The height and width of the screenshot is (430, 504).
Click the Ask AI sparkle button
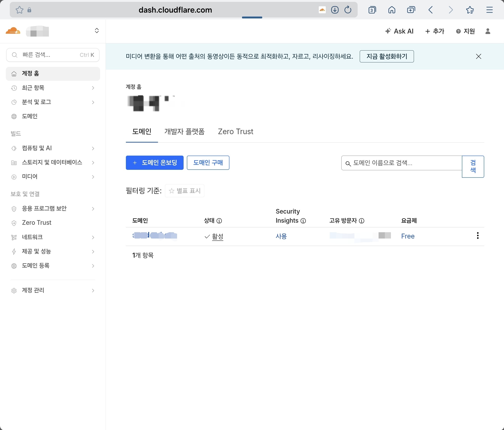[x=399, y=31]
